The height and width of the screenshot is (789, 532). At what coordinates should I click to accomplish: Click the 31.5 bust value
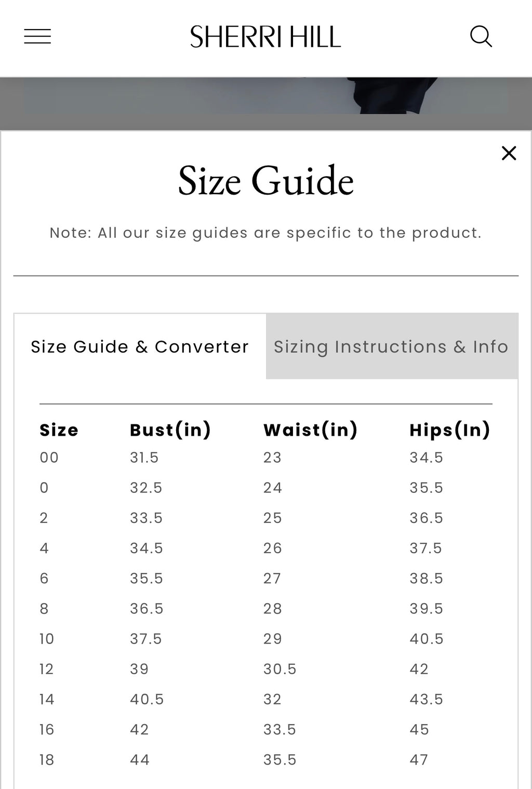point(144,458)
